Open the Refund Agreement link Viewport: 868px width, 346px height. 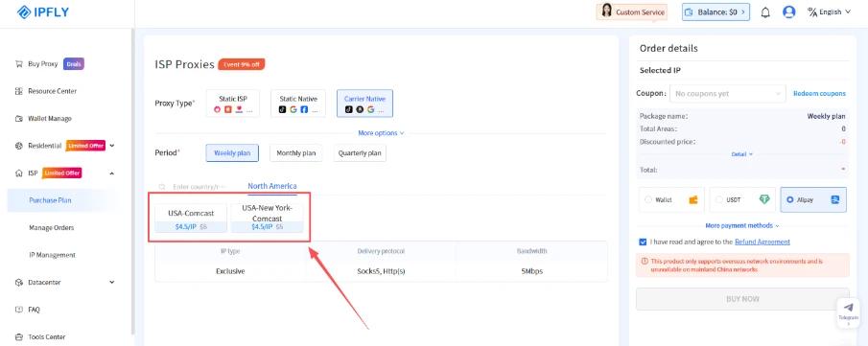click(x=762, y=242)
